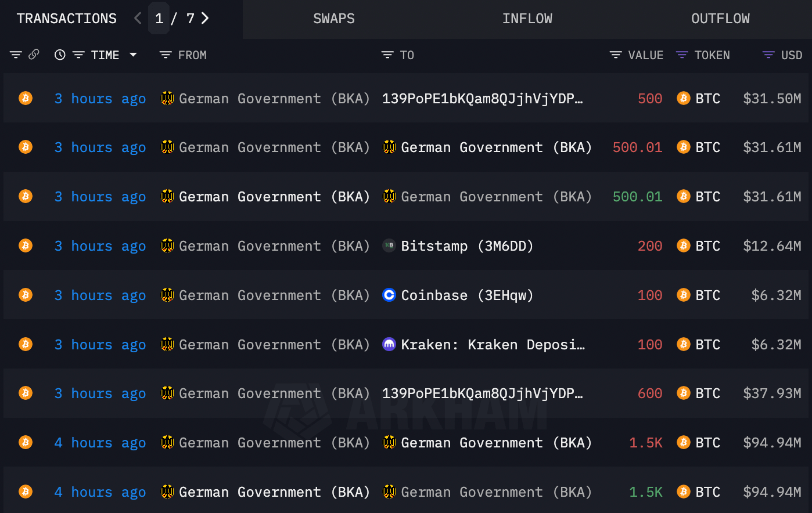
Task: Go to the next transactions page
Action: pyautogui.click(x=205, y=19)
